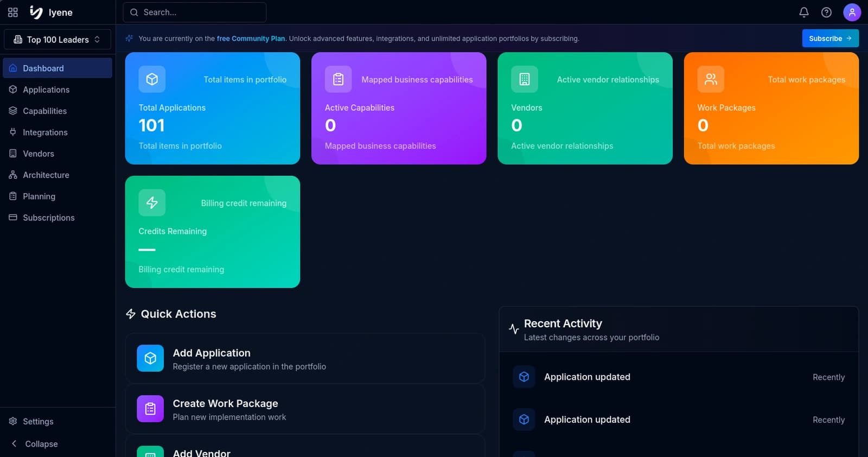
Task: Open Architecture page in the sidebar
Action: click(58, 175)
